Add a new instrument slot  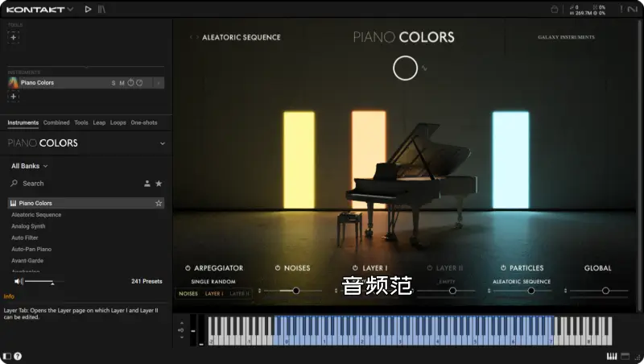point(14,97)
